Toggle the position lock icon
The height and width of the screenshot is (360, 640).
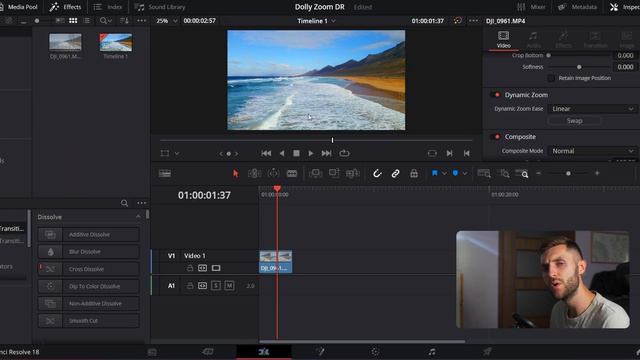[x=413, y=173]
